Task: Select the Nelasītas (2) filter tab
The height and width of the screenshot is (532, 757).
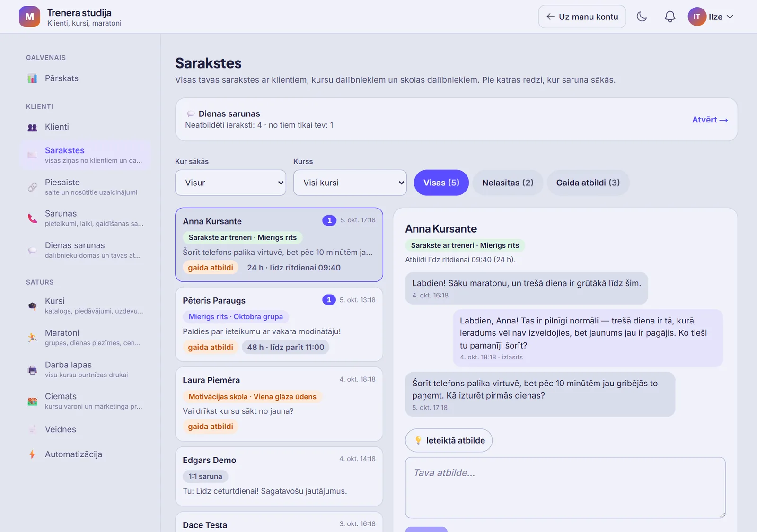Action: click(508, 183)
